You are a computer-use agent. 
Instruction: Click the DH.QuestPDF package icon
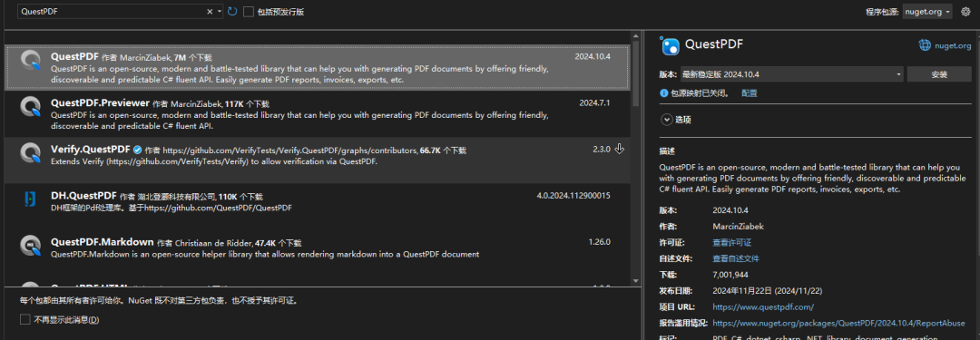(x=30, y=199)
